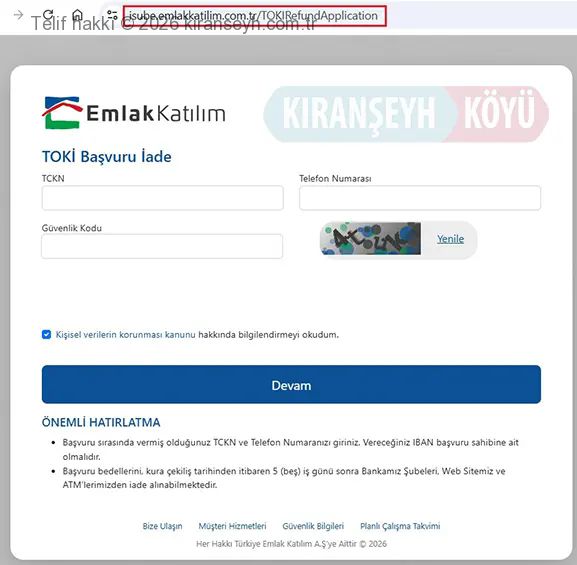
Task: Open site settings icon beside the URL
Action: pyautogui.click(x=112, y=15)
